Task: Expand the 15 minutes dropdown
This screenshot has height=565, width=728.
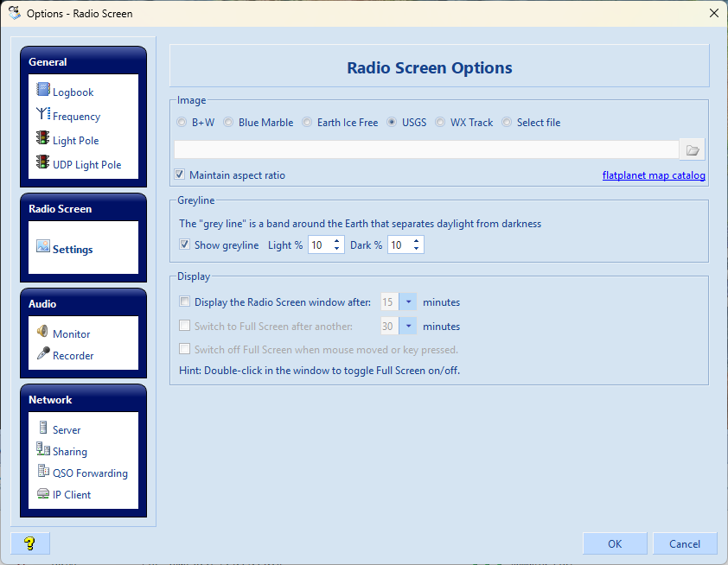Action: click(x=407, y=302)
